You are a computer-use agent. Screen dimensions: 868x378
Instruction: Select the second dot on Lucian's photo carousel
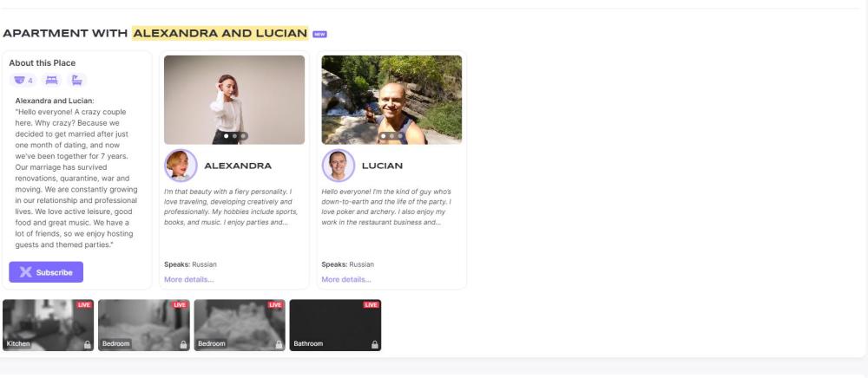(391, 135)
